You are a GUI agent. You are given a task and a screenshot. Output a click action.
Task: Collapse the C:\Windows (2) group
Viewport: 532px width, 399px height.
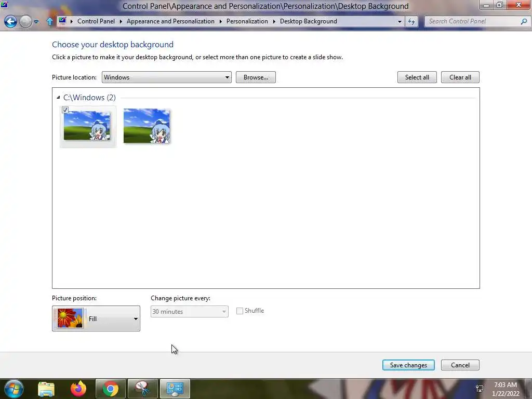tap(58, 97)
